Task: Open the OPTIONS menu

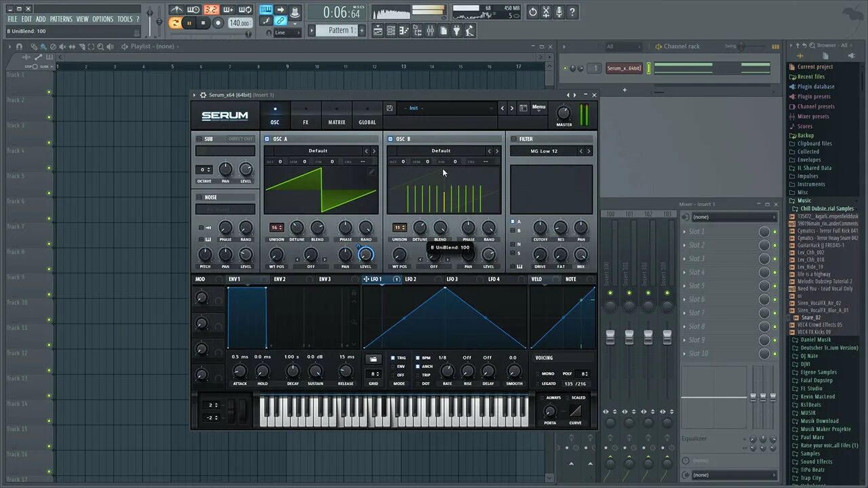Action: coord(103,19)
